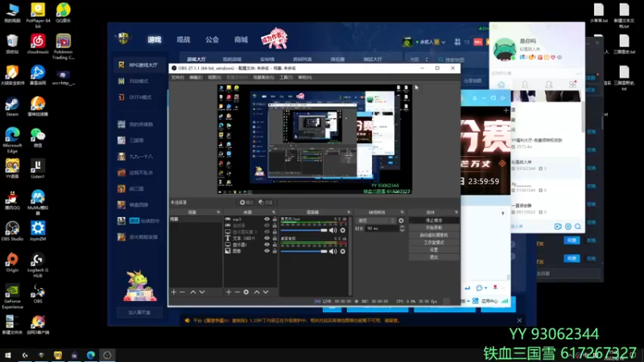This screenshot has height=362, width=644.
Task: Open PotPlayer 64 bit desktop shortcut
Action: point(38,15)
